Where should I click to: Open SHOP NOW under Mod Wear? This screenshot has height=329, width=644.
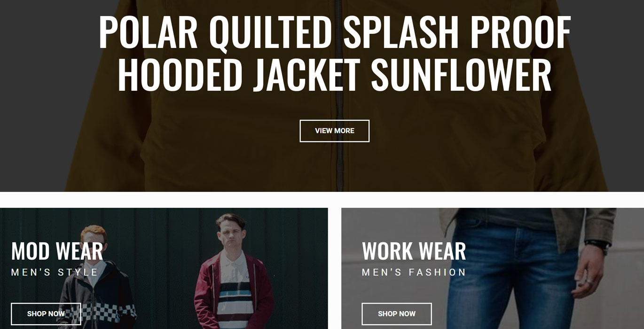46,313
